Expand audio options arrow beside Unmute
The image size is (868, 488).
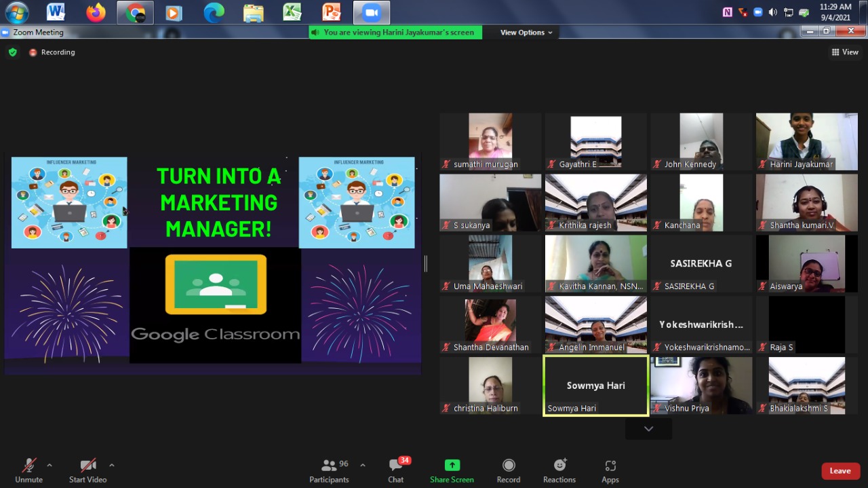[50, 466]
